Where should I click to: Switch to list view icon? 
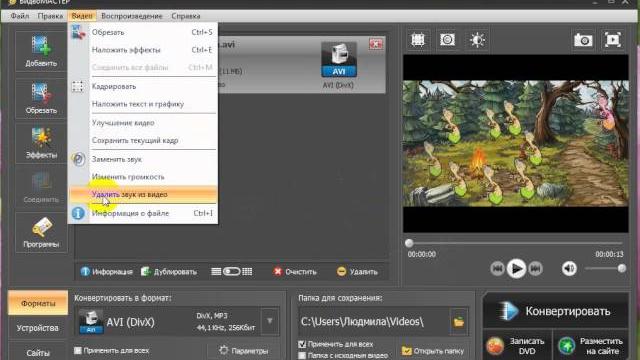click(216, 272)
